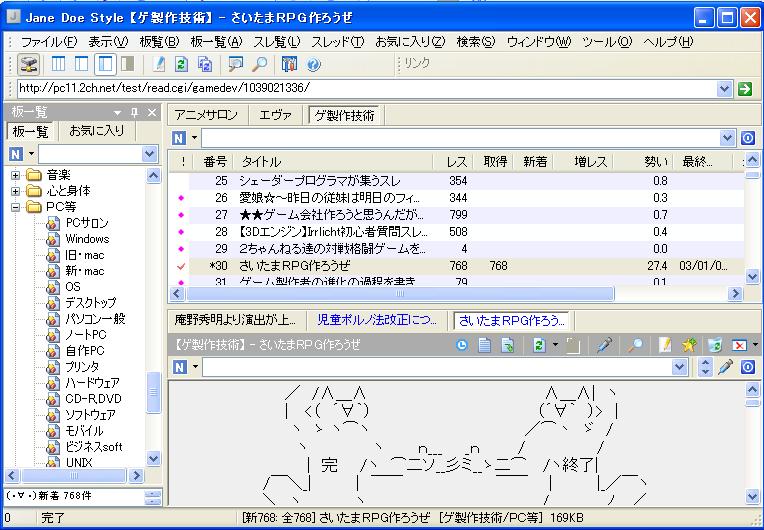Toggle the online/offline network drive button

29,64
